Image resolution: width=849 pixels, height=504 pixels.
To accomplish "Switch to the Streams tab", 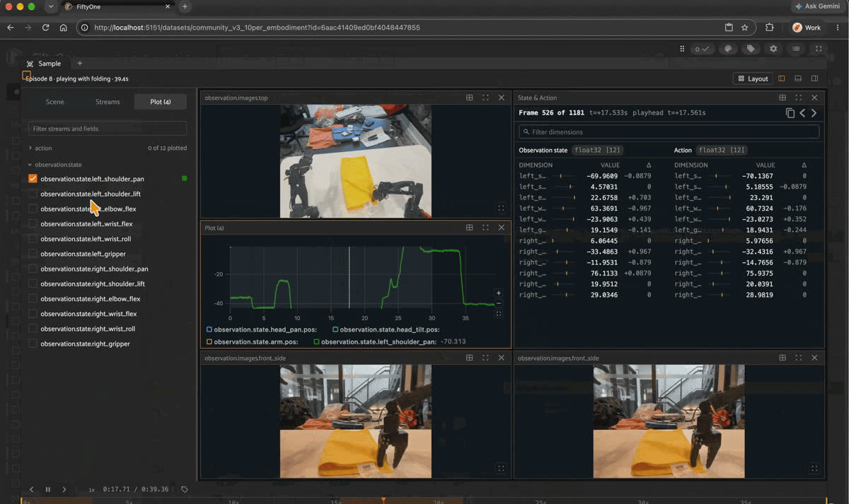I will coord(108,102).
